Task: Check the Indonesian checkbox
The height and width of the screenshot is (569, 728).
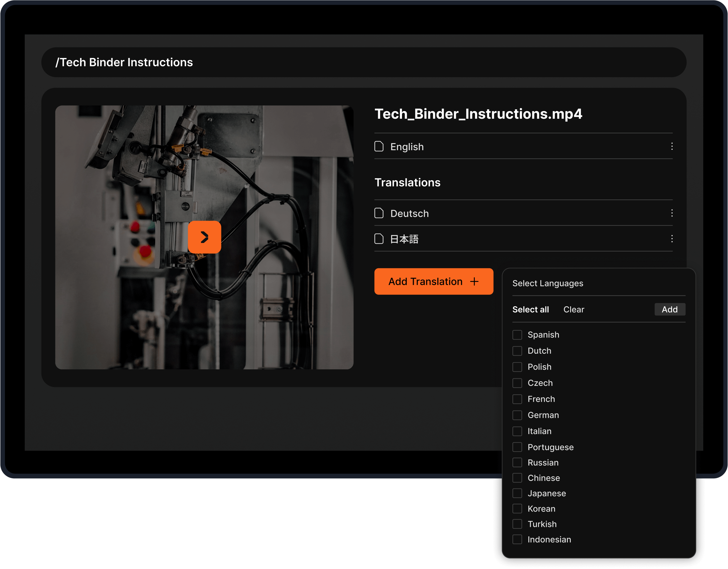Action: pos(517,539)
